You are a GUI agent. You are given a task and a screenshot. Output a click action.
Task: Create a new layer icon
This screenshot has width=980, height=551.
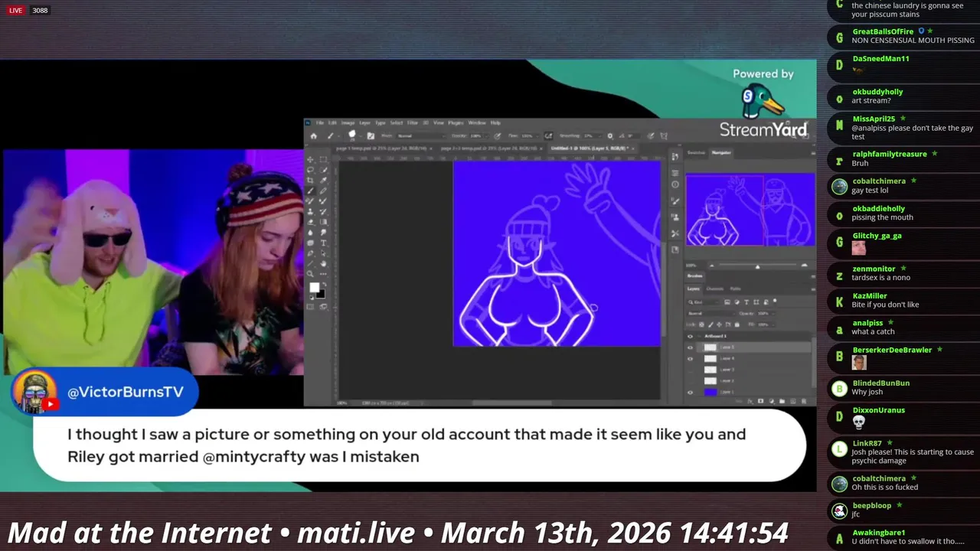pyautogui.click(x=792, y=401)
